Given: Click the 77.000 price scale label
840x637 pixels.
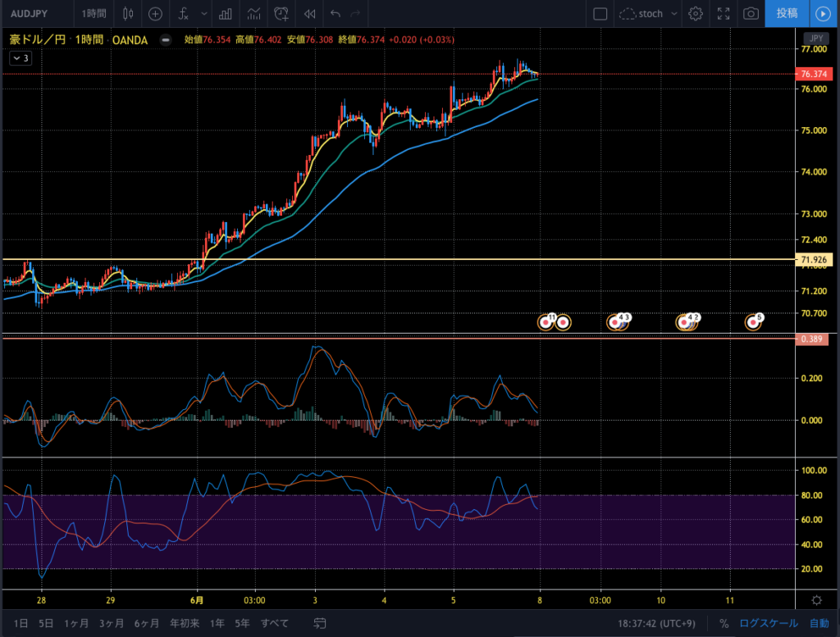Looking at the screenshot, I should click(x=814, y=48).
